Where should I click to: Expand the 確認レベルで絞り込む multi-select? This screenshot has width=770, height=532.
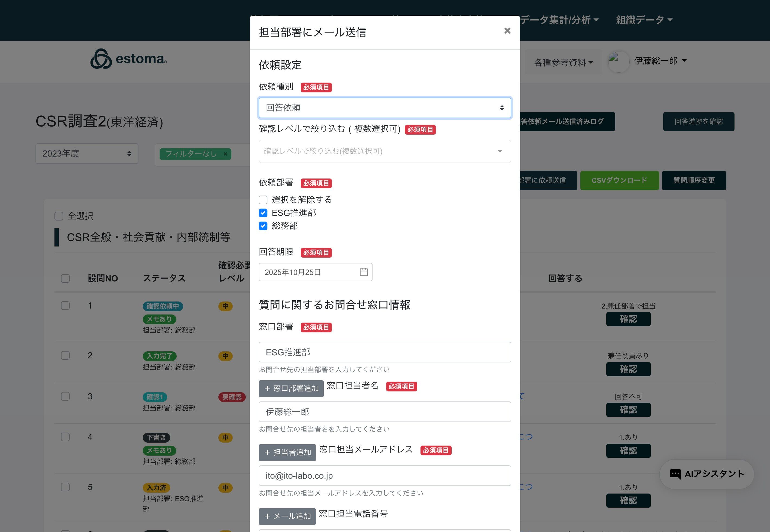point(385,151)
